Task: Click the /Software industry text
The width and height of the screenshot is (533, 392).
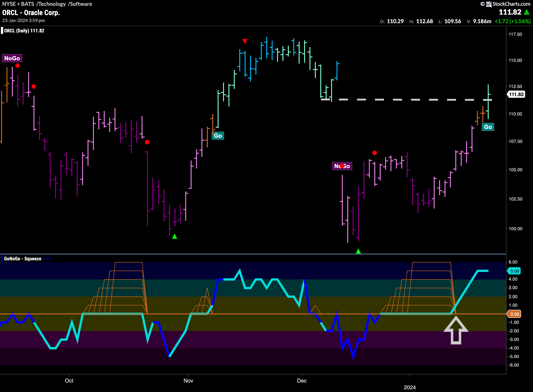Action: [x=80, y=4]
